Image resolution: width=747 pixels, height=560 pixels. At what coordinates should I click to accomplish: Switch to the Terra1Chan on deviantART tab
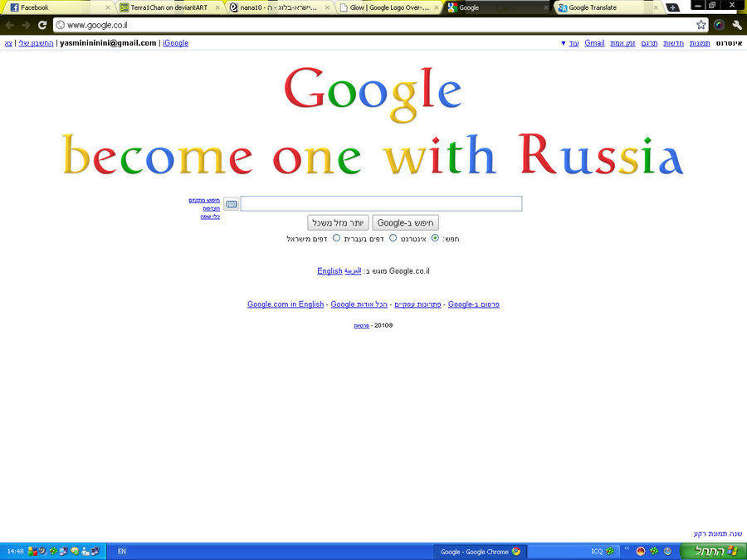point(168,7)
